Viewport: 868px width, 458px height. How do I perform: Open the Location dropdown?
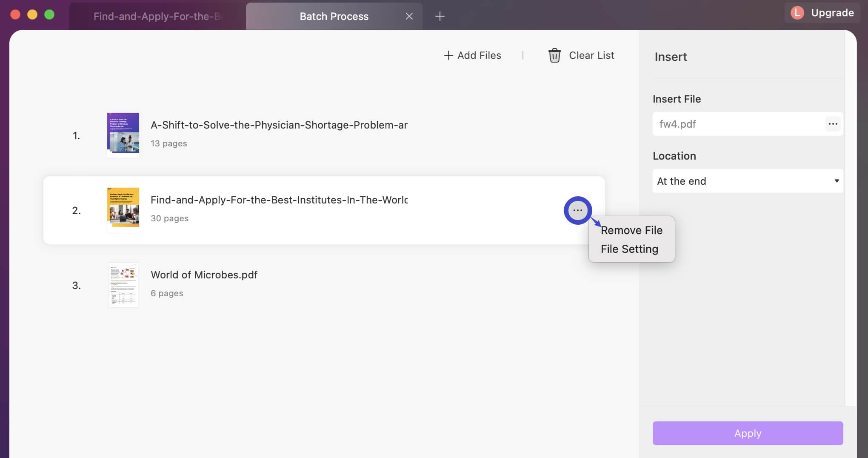tap(748, 181)
